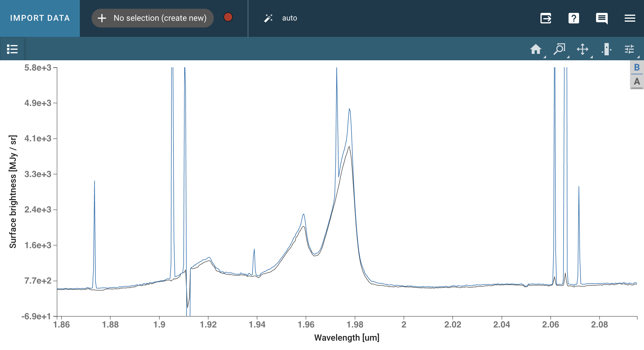Expand the small triangle beside the pan tool
Viewport: 644px width, 350px height.
[x=591, y=57]
